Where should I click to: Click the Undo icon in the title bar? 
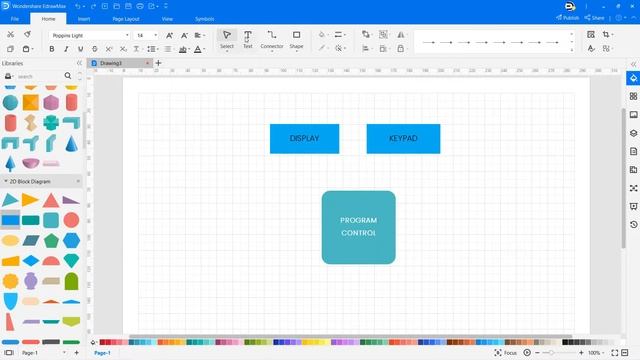[78, 6]
